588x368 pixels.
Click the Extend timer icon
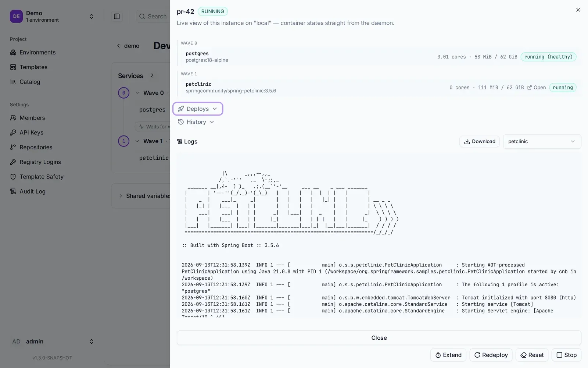coord(438,355)
